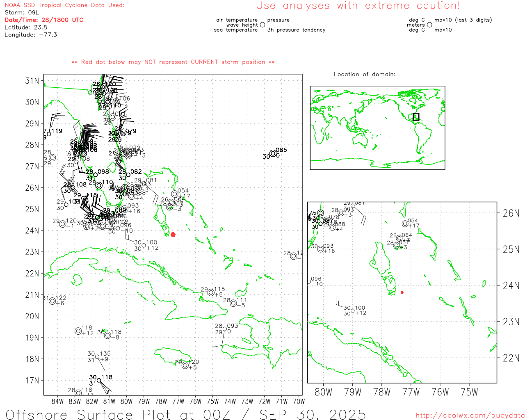Select the station marker labeled 135 +9
The image size is (525, 420).
tap(97, 356)
